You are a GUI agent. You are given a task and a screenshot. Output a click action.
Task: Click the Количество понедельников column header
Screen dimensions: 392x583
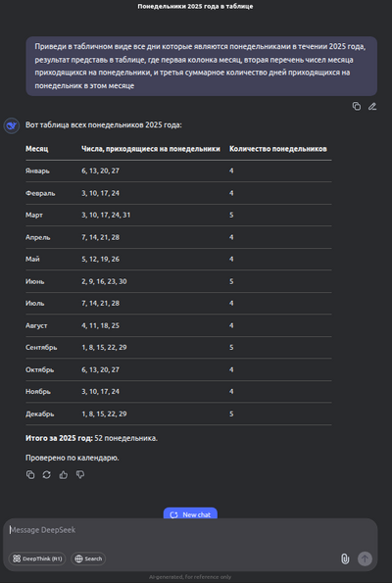coord(278,149)
